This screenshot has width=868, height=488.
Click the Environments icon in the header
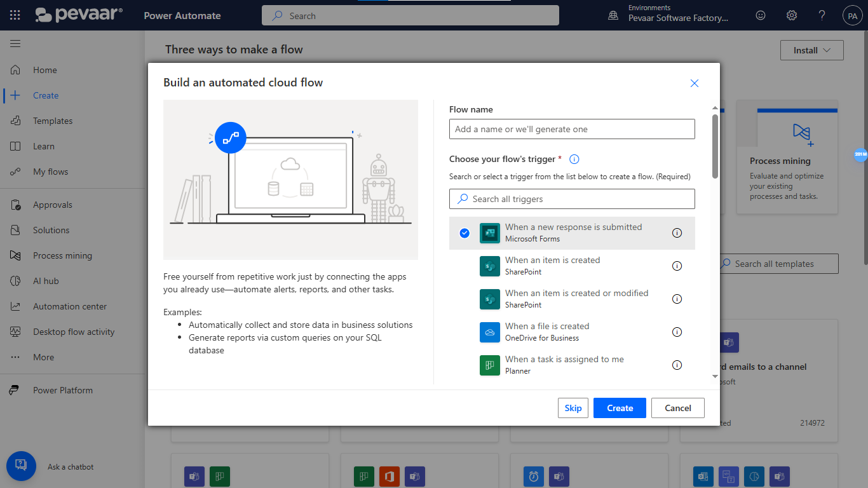pyautogui.click(x=613, y=15)
